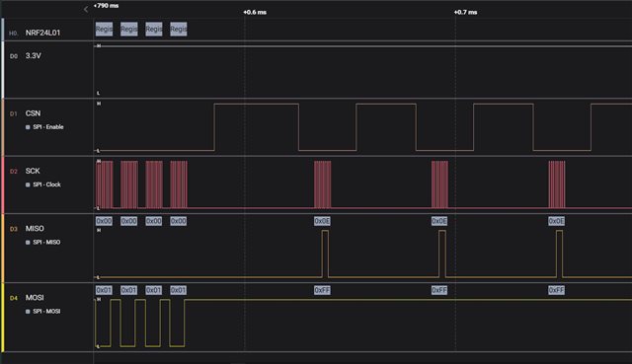Click the SPI - MISO indicator square
The height and width of the screenshot is (364, 632).
pos(28,243)
